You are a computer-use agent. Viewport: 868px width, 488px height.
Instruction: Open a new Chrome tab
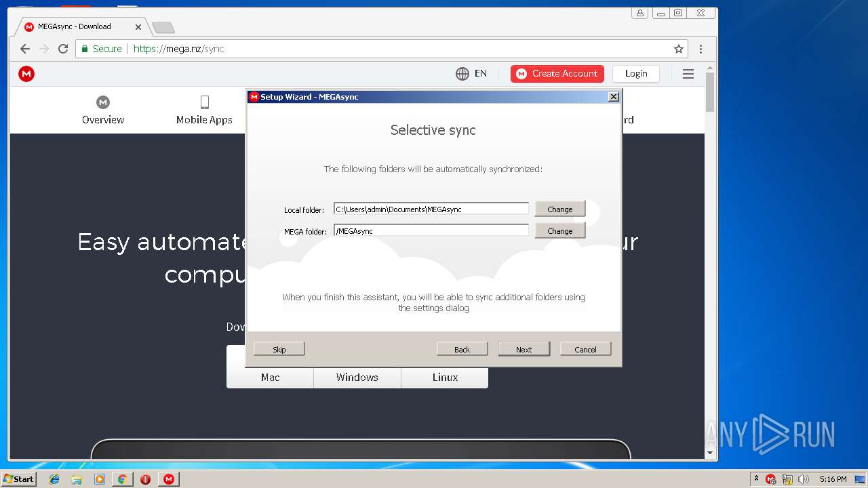[x=163, y=27]
